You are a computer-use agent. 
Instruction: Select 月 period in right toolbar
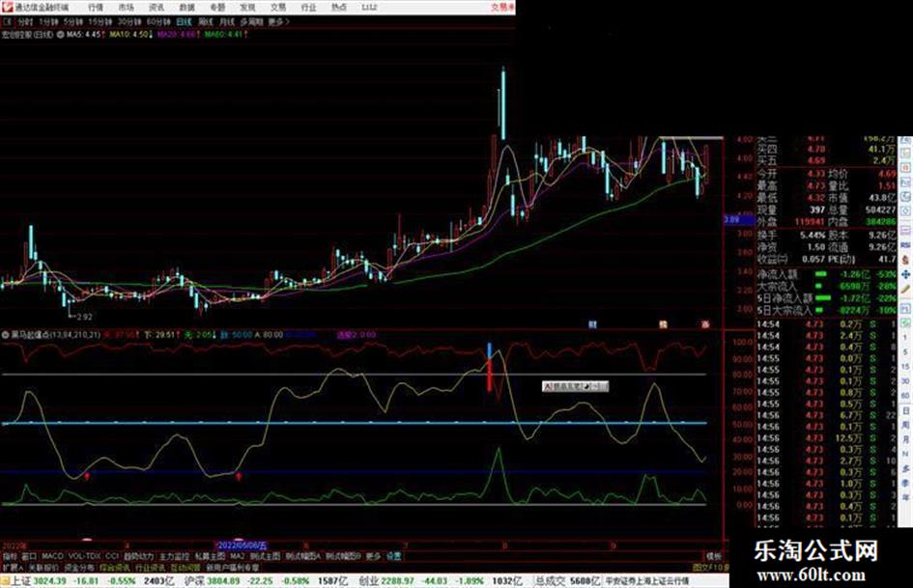tap(905, 439)
